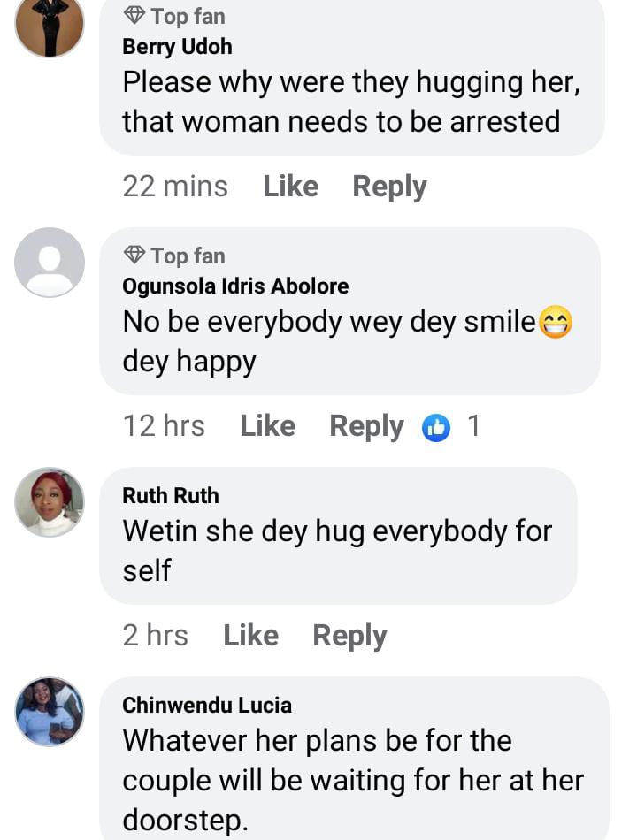
Task: Open Ogunsola Idris Abolore's default avatar
Action: (50, 262)
